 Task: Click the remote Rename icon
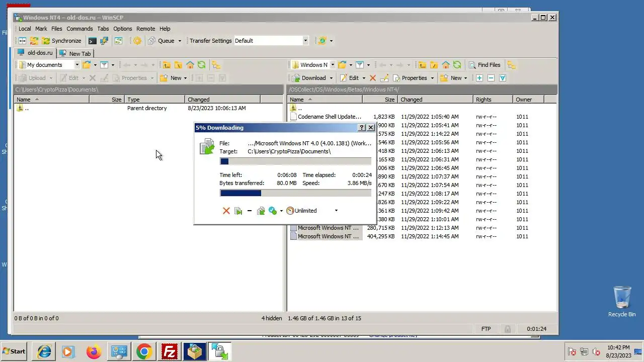tap(384, 78)
